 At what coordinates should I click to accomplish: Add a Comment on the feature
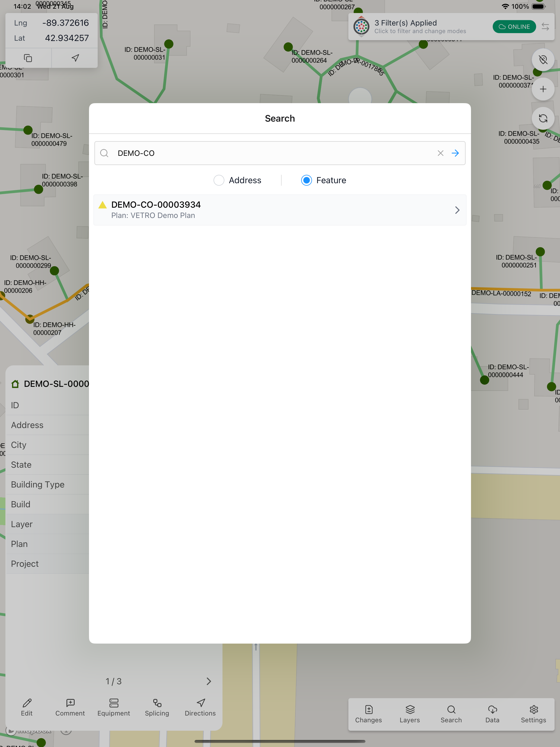pyautogui.click(x=70, y=707)
